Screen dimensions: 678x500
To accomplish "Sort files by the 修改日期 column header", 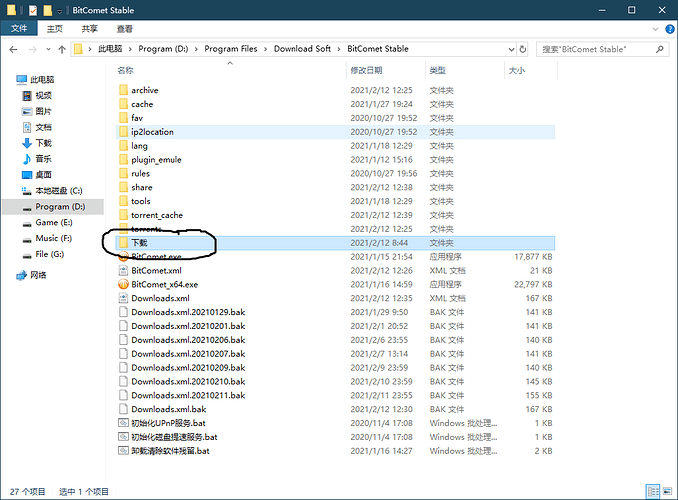I will click(x=366, y=71).
